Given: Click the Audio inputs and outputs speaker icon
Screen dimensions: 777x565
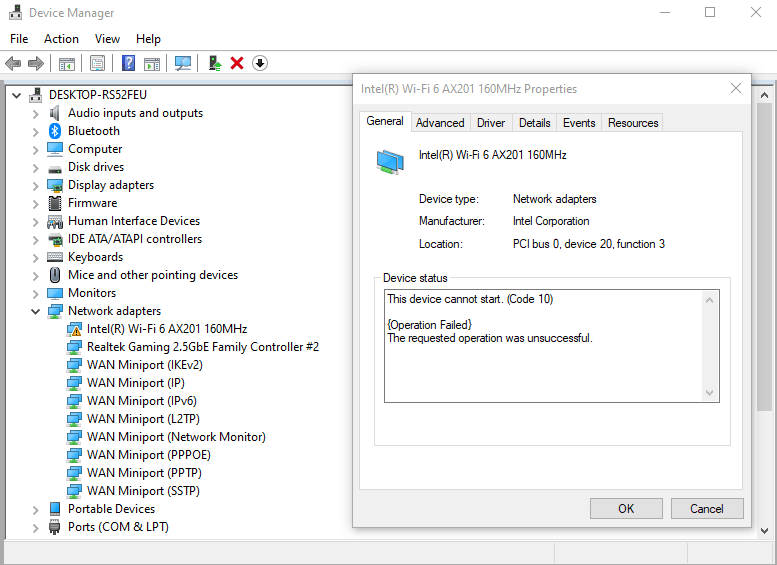Looking at the screenshot, I should pyautogui.click(x=55, y=113).
